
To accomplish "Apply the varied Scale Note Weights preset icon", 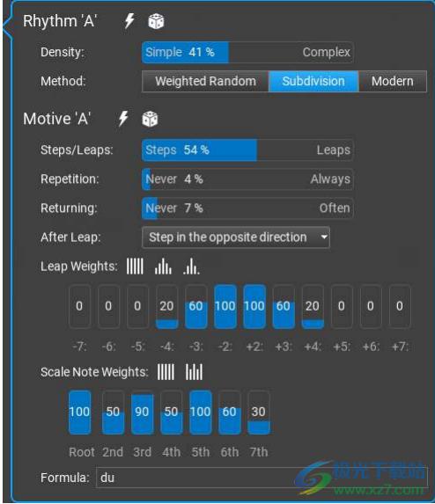I will 194,372.
